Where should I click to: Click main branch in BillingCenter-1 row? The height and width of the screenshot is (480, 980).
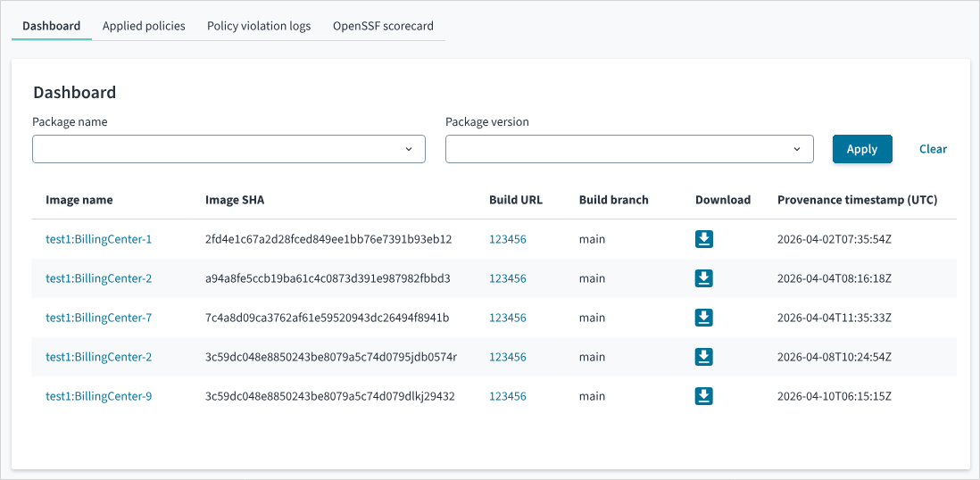(x=592, y=239)
